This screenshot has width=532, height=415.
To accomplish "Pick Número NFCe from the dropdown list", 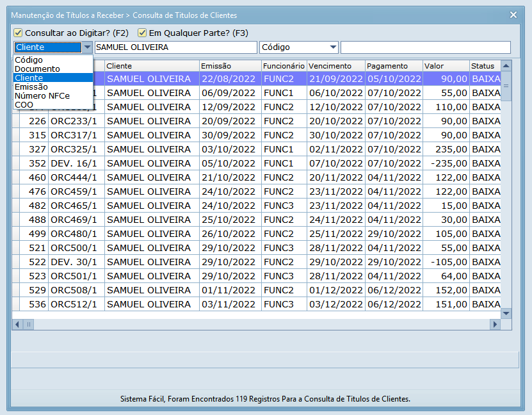I will pyautogui.click(x=42, y=95).
